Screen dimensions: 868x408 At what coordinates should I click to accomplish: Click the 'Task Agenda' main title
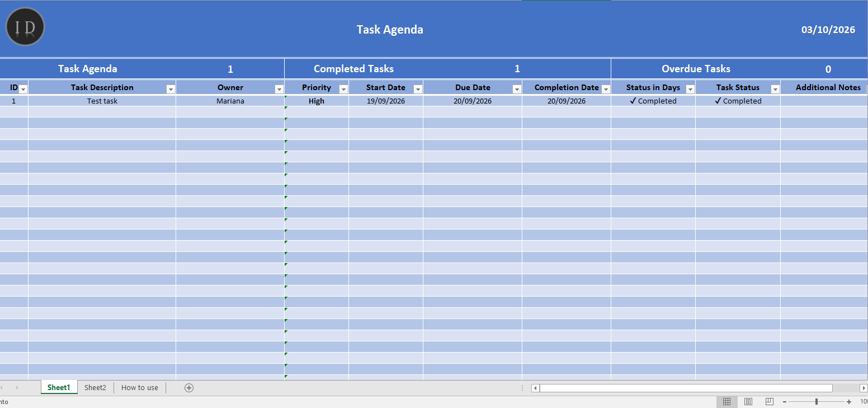click(x=390, y=30)
